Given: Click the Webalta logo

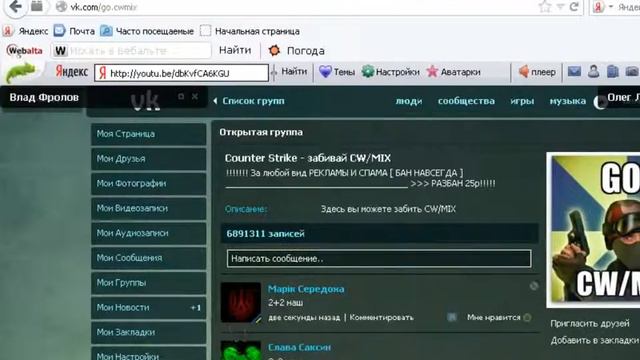Looking at the screenshot, I should point(25,51).
